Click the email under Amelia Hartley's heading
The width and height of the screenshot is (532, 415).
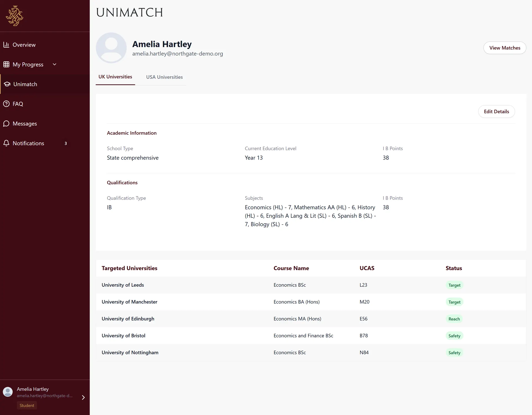[177, 53]
